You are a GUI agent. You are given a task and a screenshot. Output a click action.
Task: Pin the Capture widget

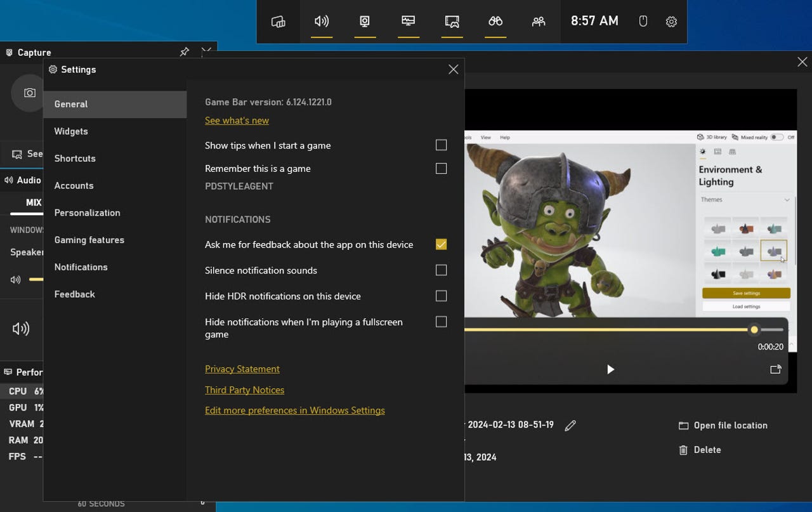click(x=184, y=52)
